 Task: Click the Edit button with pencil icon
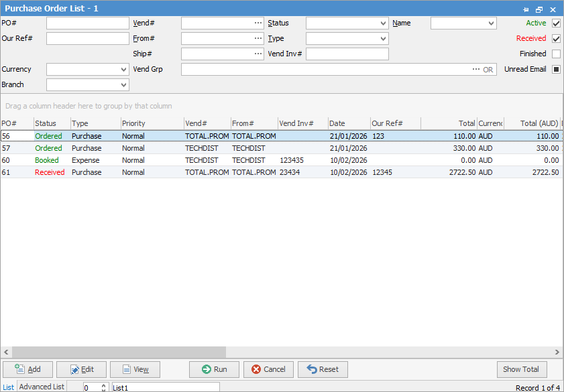point(81,369)
